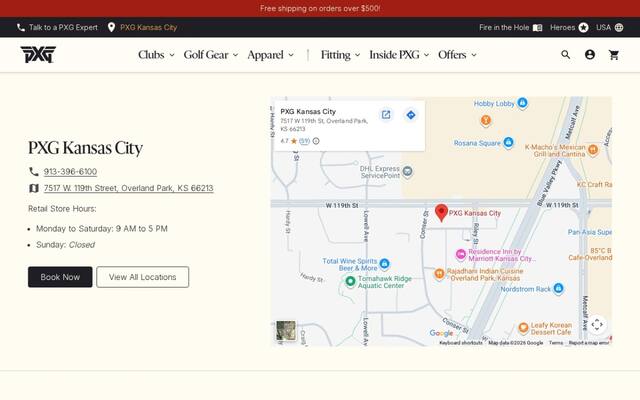The height and width of the screenshot is (400, 640).
Task: Click PXG Kansas City title in map card
Action: (x=308, y=111)
